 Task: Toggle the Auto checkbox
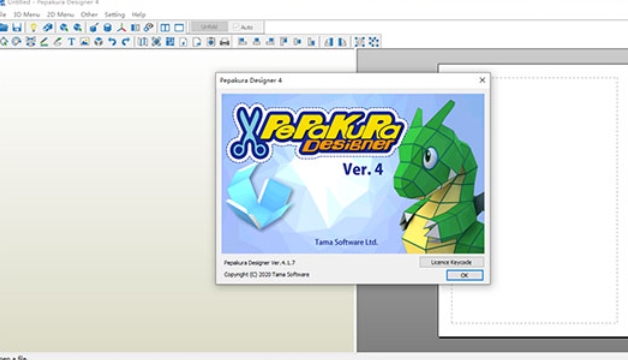[x=243, y=27]
